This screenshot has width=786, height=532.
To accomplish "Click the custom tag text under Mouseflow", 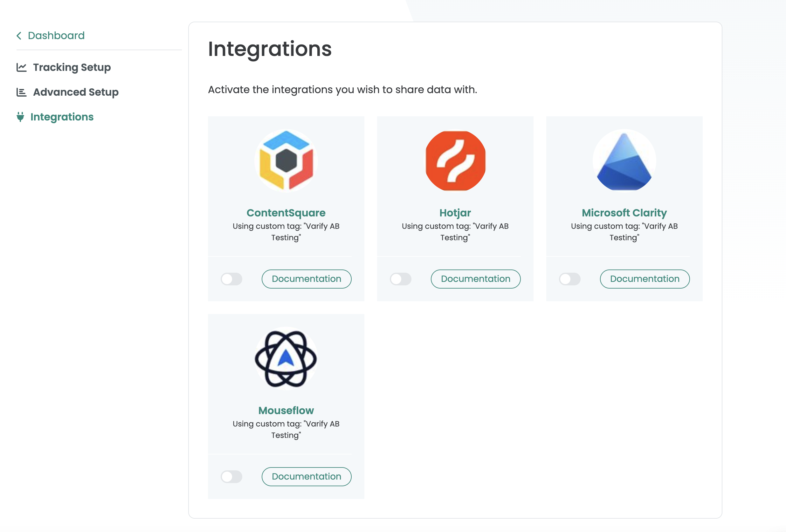I will click(286, 429).
